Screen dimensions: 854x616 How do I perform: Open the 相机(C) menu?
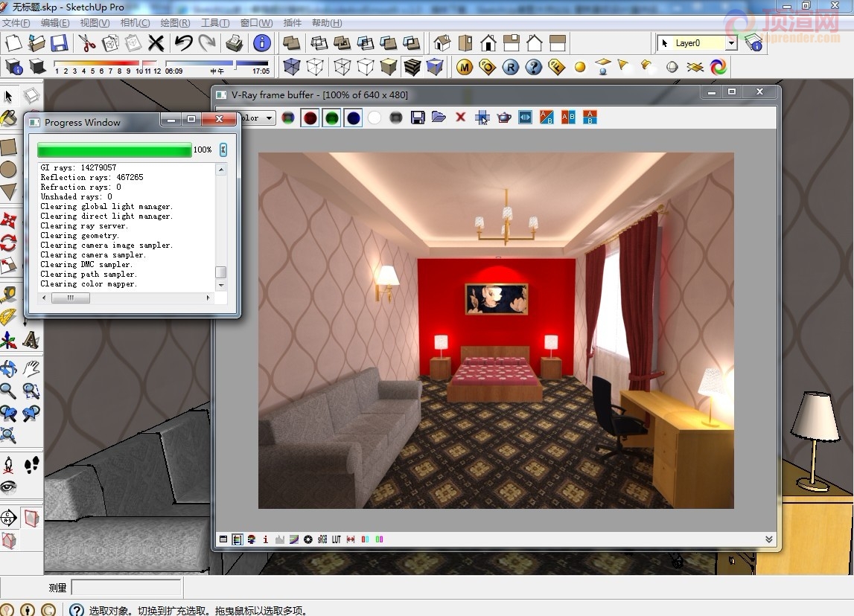[135, 23]
